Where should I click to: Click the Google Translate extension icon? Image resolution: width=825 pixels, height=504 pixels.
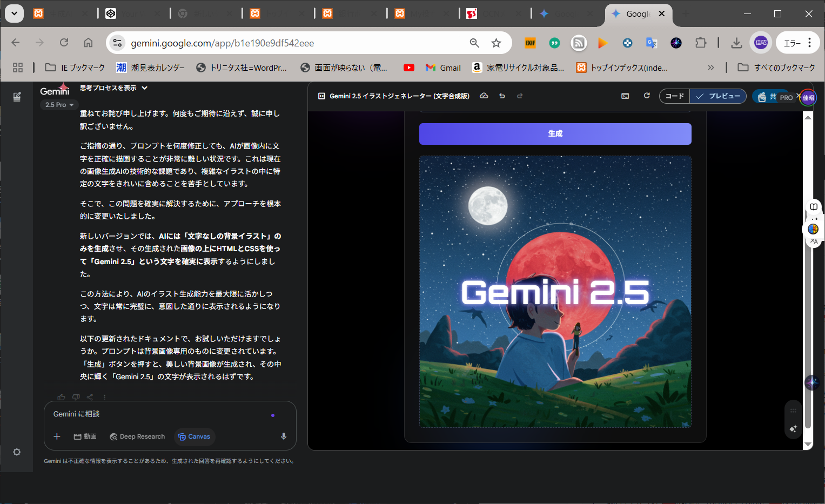point(652,43)
